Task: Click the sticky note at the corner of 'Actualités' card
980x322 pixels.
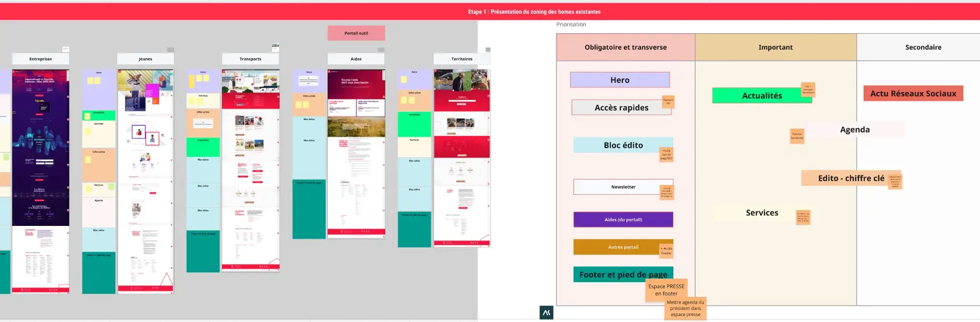Action: pyautogui.click(x=808, y=90)
